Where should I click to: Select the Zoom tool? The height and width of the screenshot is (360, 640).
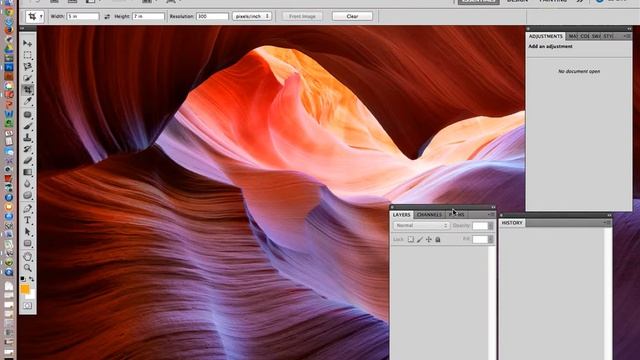[x=27, y=268]
